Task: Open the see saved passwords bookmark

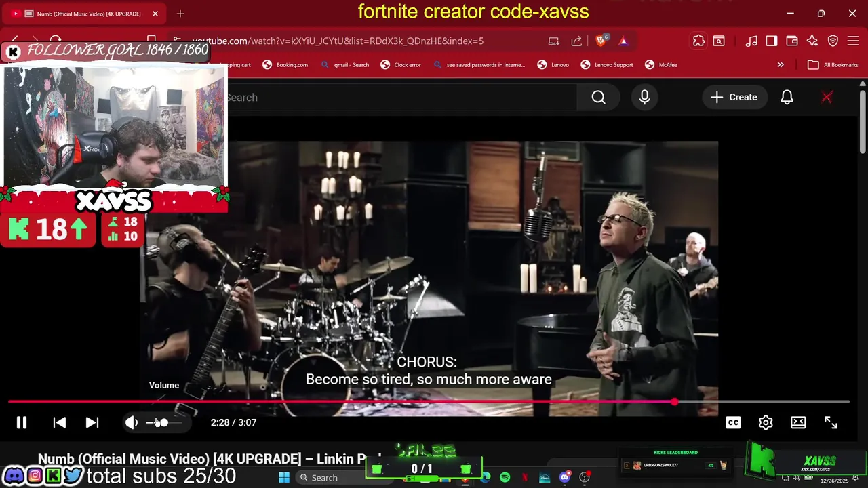Action: [x=479, y=65]
